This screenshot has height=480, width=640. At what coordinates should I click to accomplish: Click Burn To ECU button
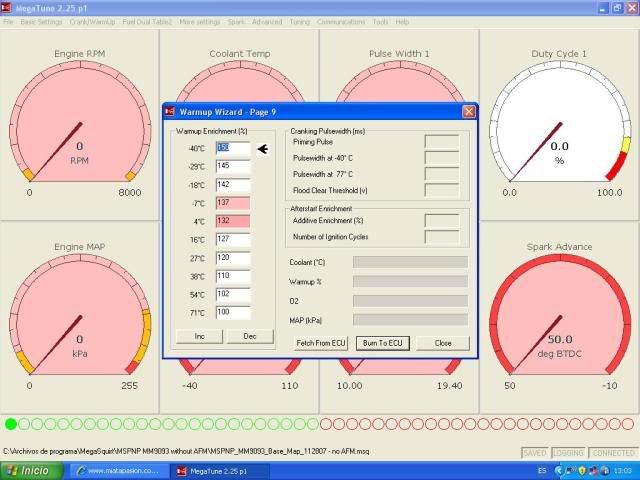382,343
